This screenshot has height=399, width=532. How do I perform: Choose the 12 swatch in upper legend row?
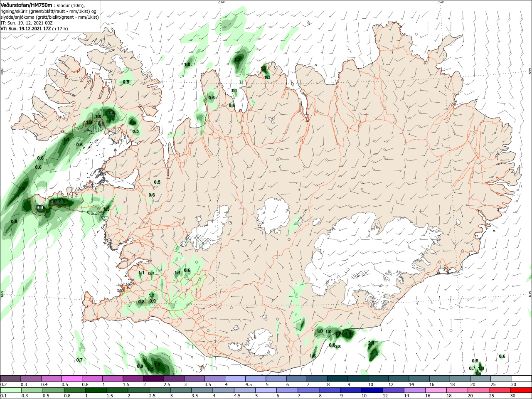click(x=398, y=379)
